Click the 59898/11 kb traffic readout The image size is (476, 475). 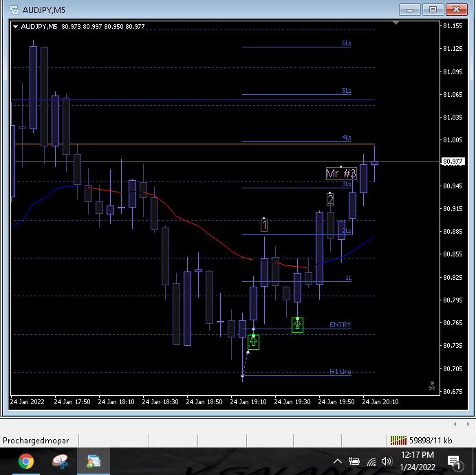click(x=431, y=441)
